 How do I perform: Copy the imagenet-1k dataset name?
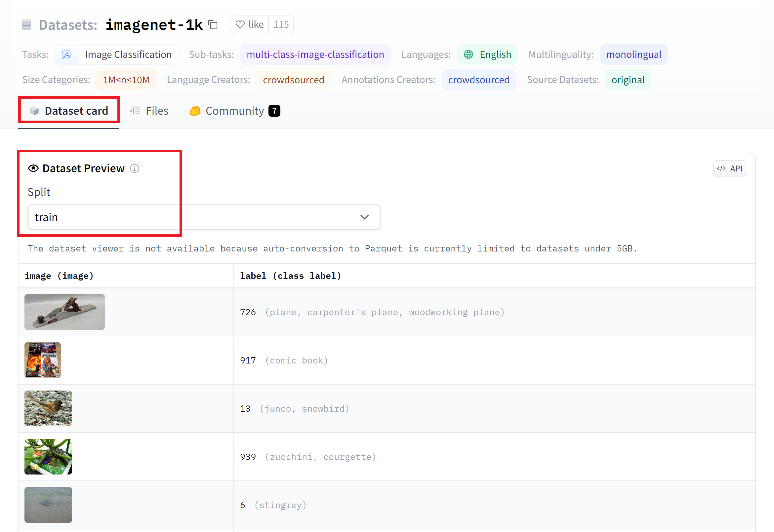[213, 25]
